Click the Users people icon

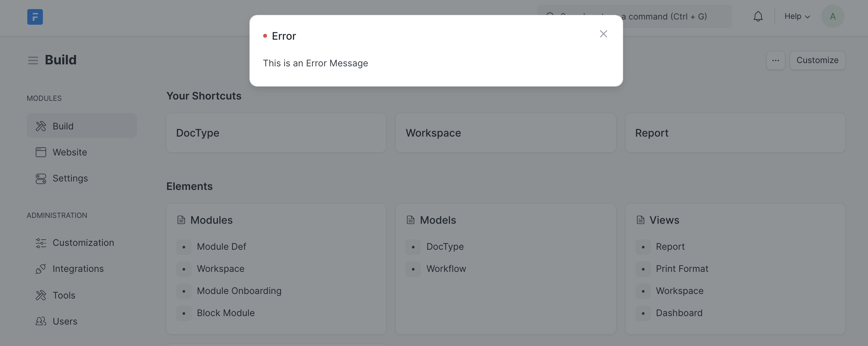41,321
